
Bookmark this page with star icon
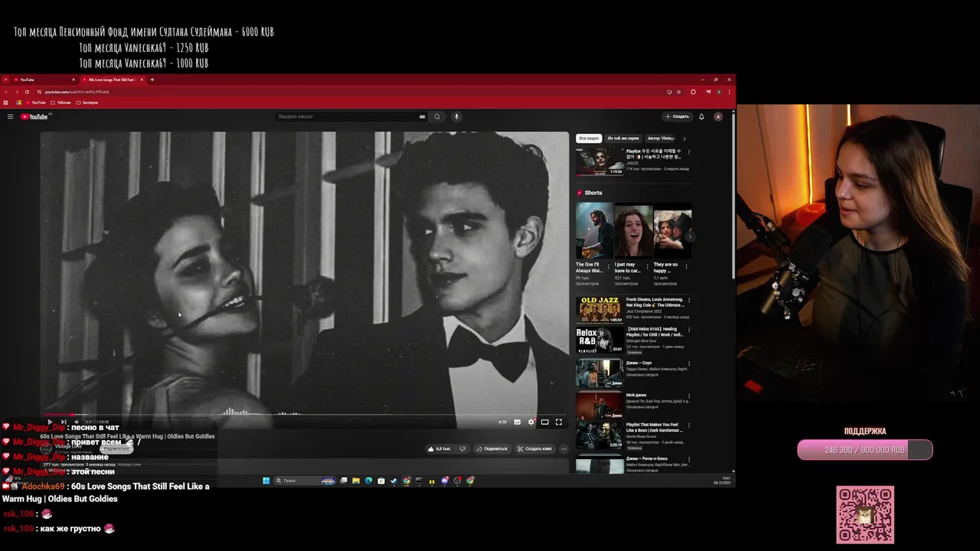click(680, 92)
